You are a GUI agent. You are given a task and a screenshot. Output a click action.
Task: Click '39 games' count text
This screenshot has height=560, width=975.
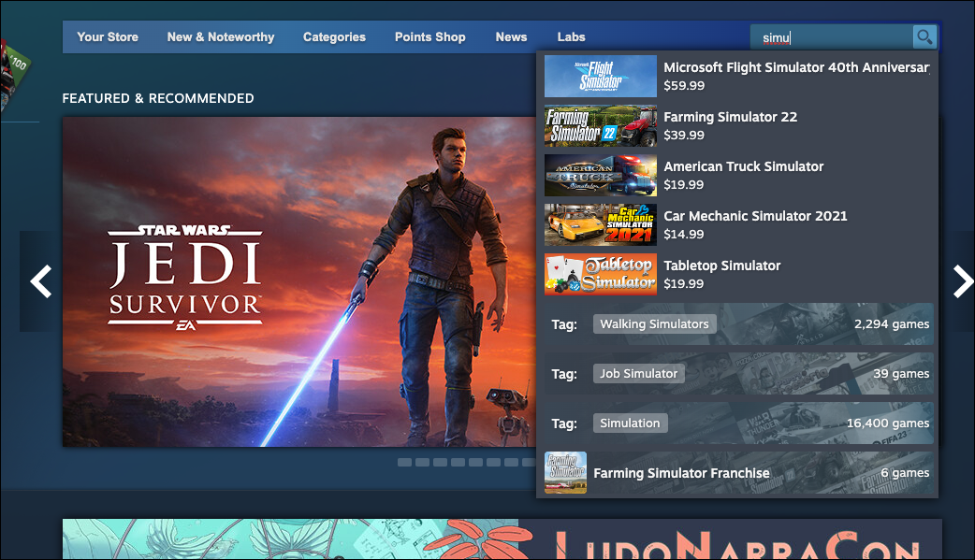901,374
